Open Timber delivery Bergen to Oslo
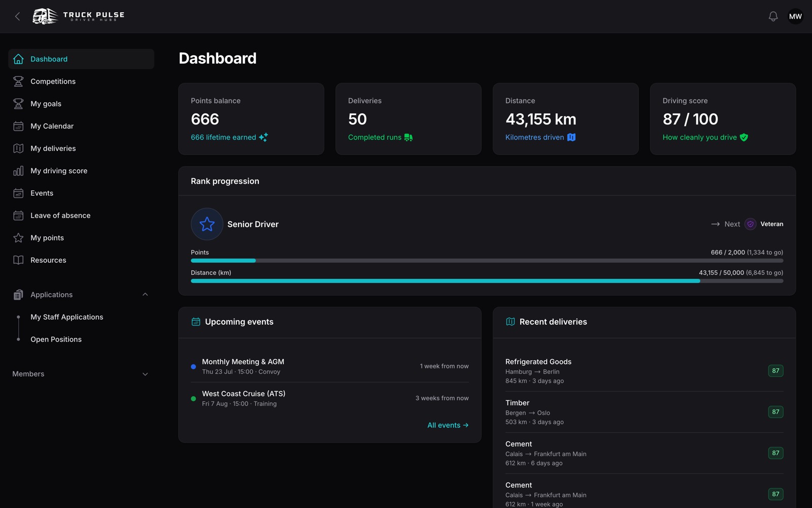Screen dimensions: 812x508 point(645,412)
